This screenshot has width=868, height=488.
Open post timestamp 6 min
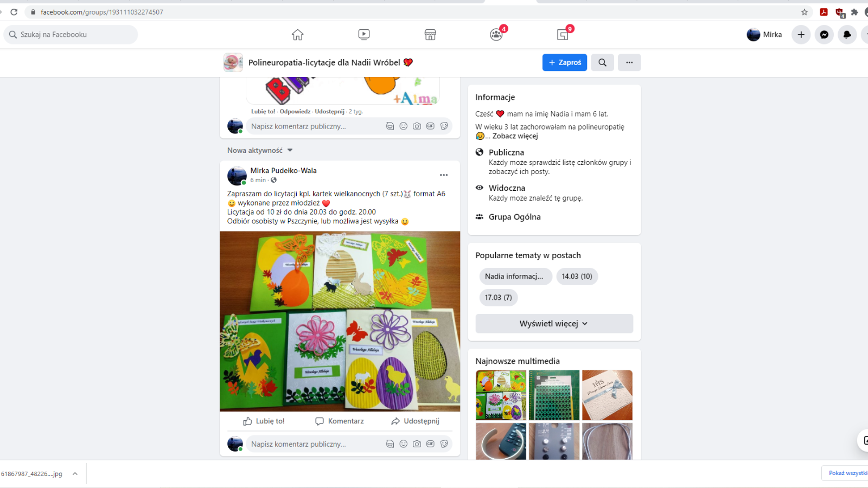258,180
